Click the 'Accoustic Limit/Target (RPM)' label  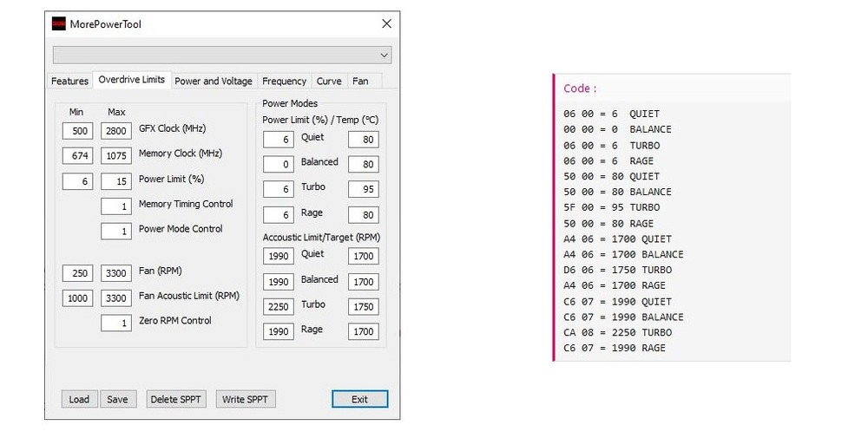[321, 238]
